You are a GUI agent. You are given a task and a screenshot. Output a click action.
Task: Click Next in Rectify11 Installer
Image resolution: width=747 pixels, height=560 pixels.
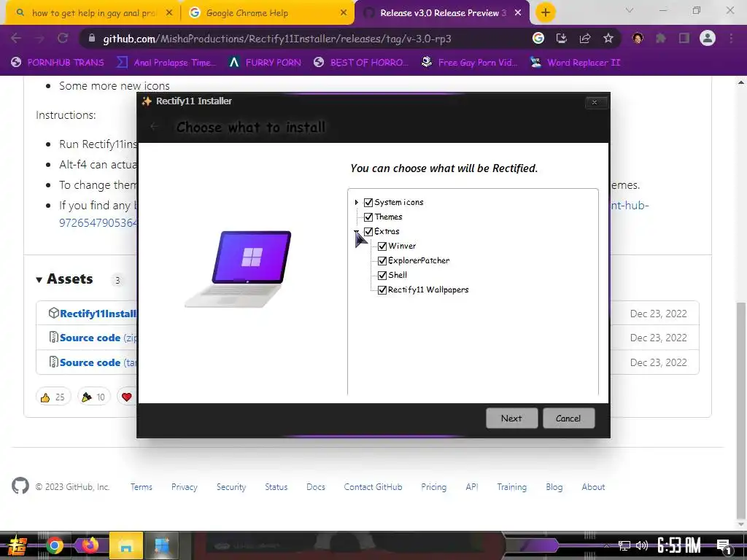pyautogui.click(x=511, y=418)
